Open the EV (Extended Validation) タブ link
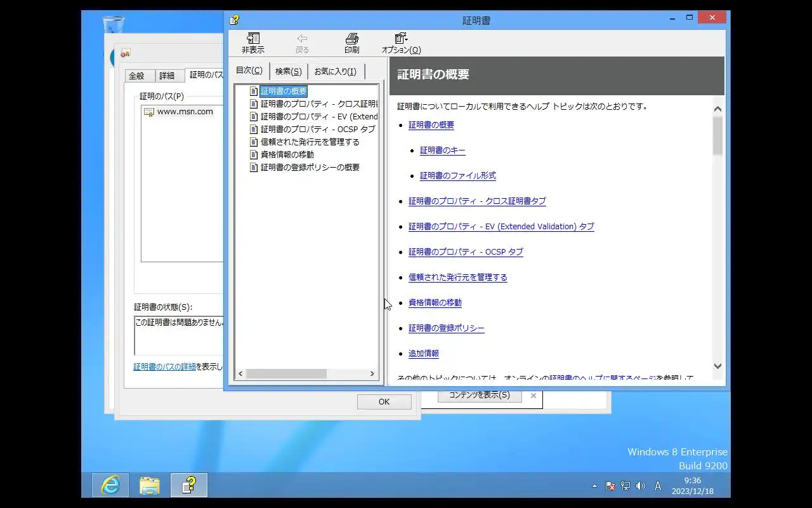The image size is (812, 508). pyautogui.click(x=501, y=227)
